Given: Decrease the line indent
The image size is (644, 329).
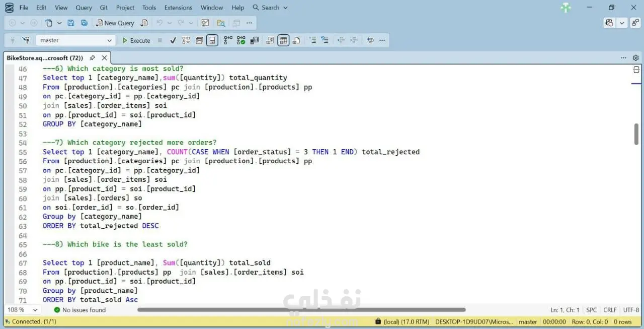Looking at the screenshot, I should click(341, 40).
